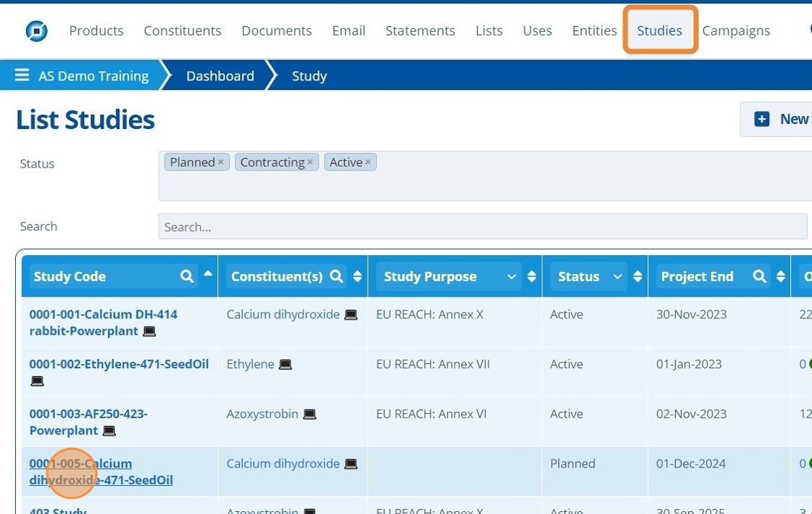Click laptop icon after 0001-003-AF250-423-Powerplant
Screen dimensions: 812x514
click(x=109, y=431)
